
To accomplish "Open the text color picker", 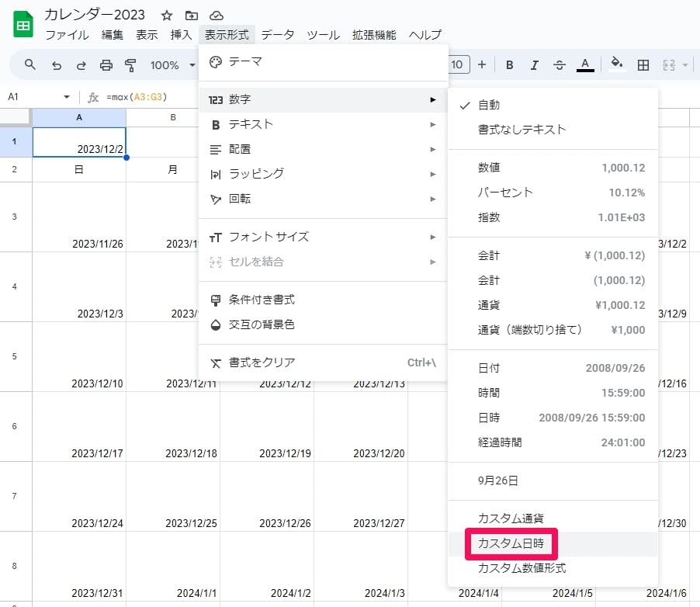I will click(x=585, y=65).
